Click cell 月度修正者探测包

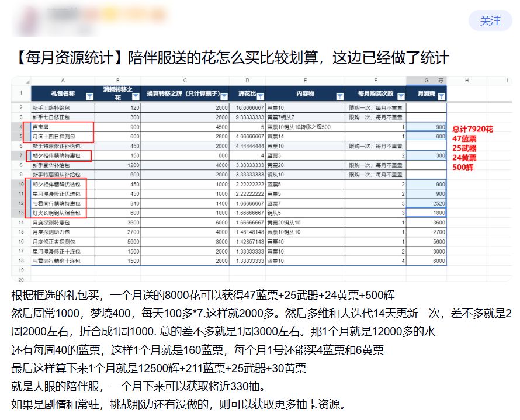(x=63, y=242)
